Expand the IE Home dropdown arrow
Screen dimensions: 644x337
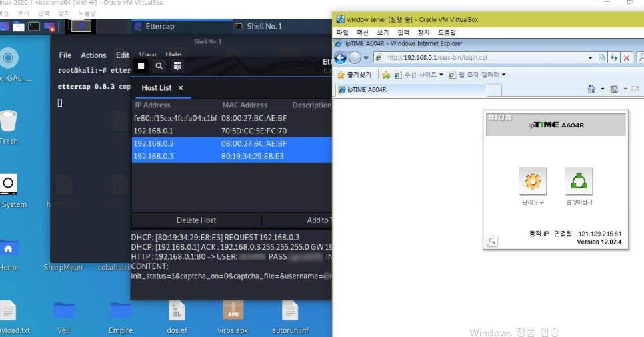(603, 89)
